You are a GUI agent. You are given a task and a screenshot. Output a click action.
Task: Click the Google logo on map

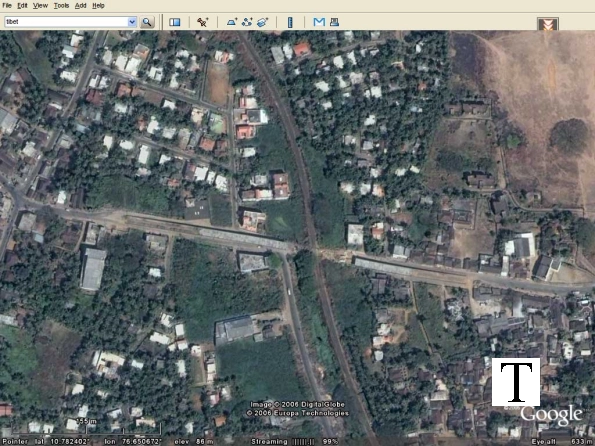(x=551, y=415)
